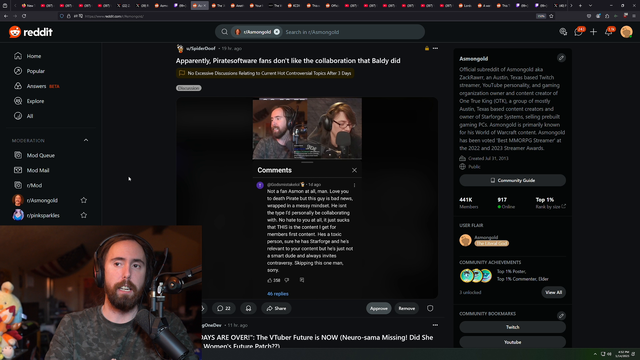Viewport: 640px width, 360px height.
Task: Open chat messages icon in header
Action: click(x=579, y=31)
